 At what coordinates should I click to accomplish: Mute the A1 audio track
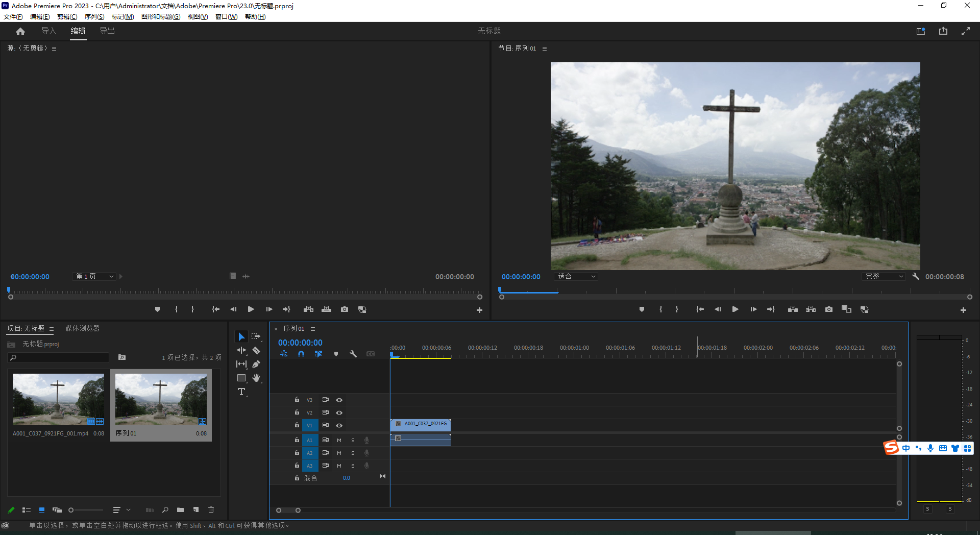point(339,440)
